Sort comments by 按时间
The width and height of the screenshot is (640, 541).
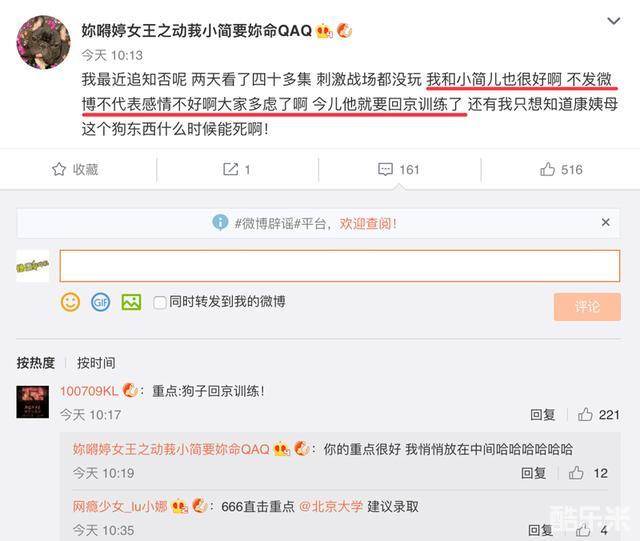(x=96, y=363)
